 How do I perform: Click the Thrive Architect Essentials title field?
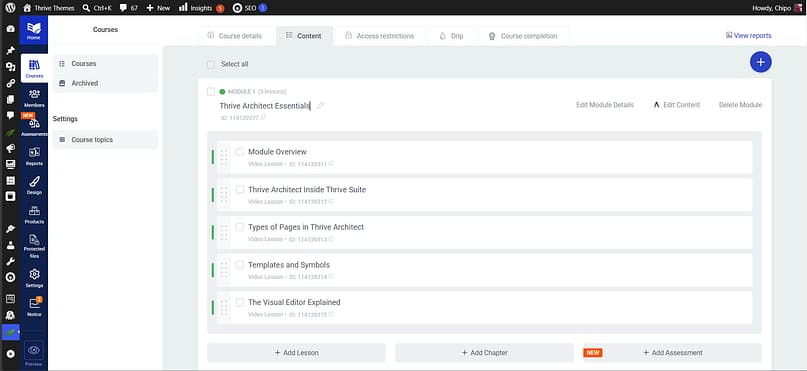point(265,105)
